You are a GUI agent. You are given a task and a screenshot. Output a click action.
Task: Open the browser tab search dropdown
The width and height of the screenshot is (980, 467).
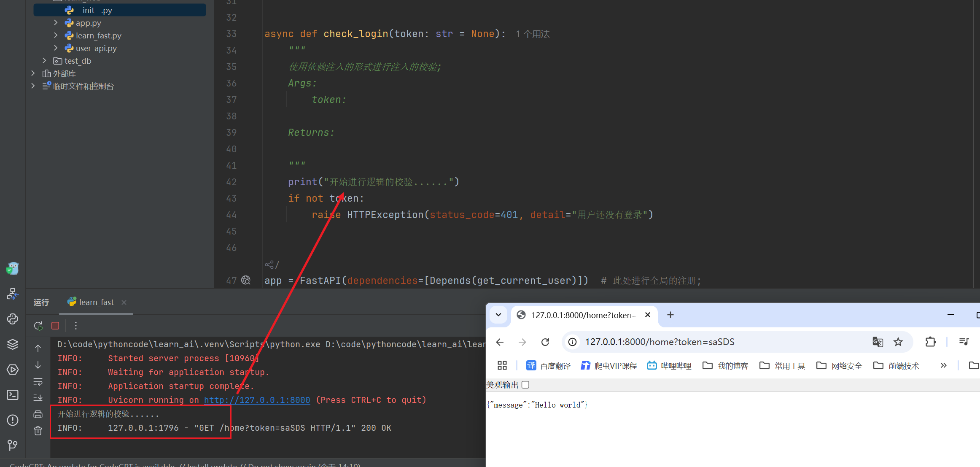coord(498,315)
